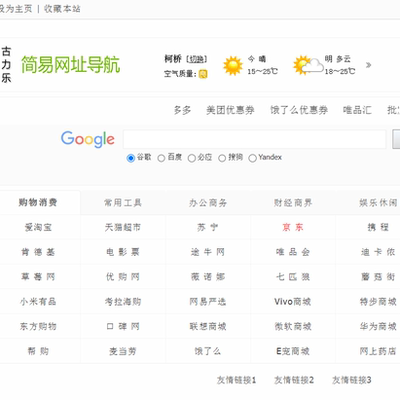Click inside the search text box
The image size is (400, 400).
255,139
